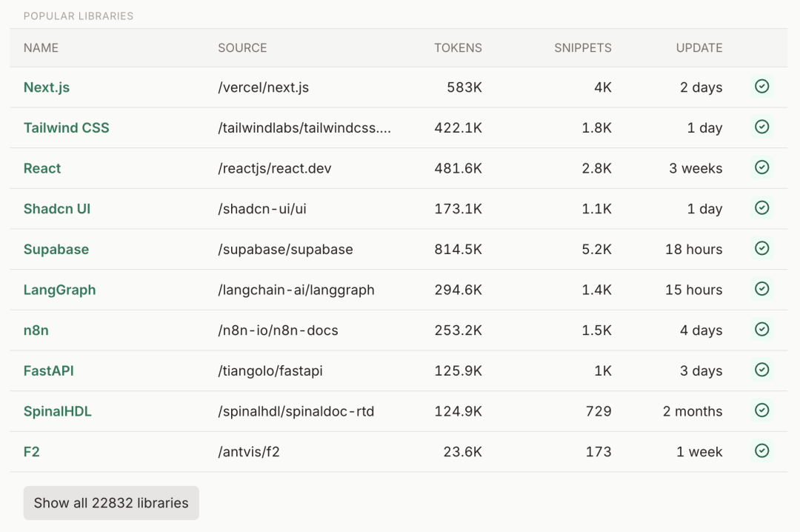Image resolution: width=800 pixels, height=532 pixels.
Task: Click the UPDATE column header
Action: click(699, 48)
